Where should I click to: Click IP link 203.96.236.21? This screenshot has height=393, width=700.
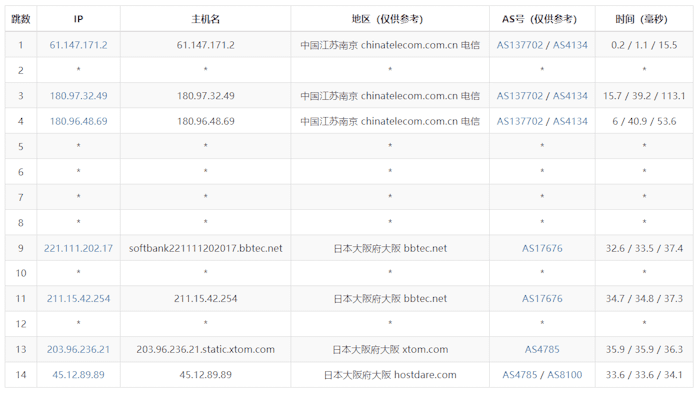78,349
